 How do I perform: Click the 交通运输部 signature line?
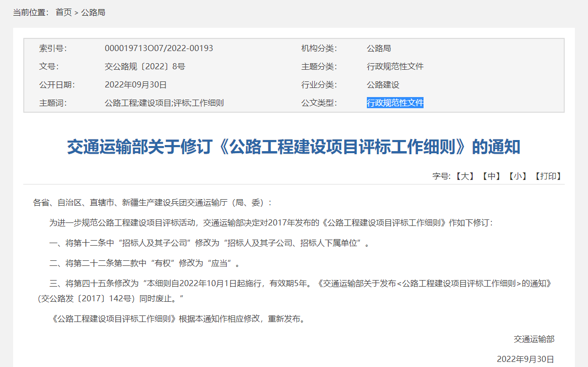tap(534, 339)
